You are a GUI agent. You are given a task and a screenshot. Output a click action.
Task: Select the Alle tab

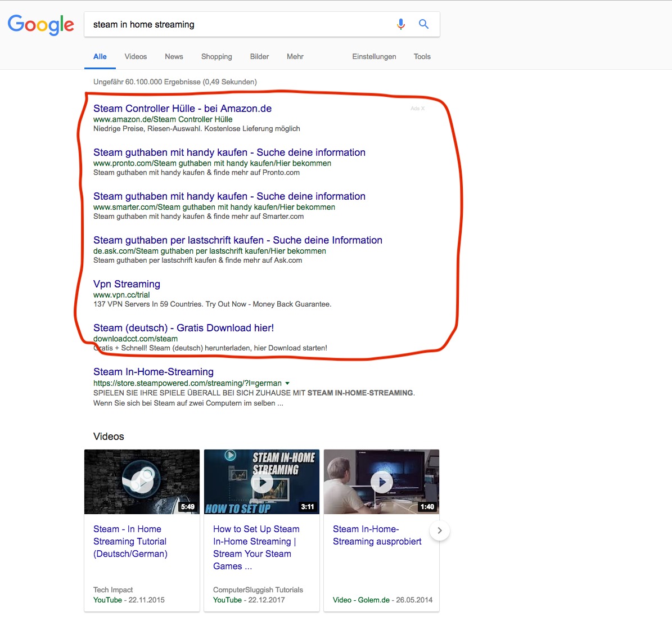click(100, 57)
